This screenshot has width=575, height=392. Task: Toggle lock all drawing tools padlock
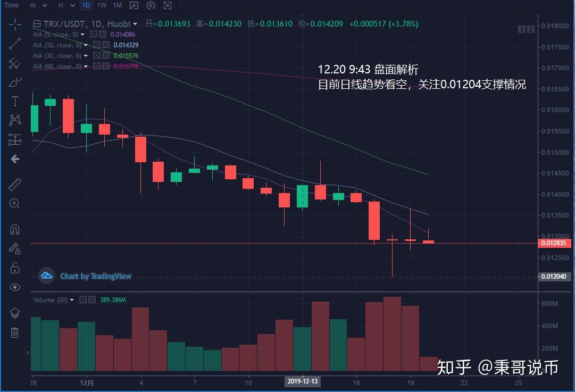pyautogui.click(x=15, y=268)
